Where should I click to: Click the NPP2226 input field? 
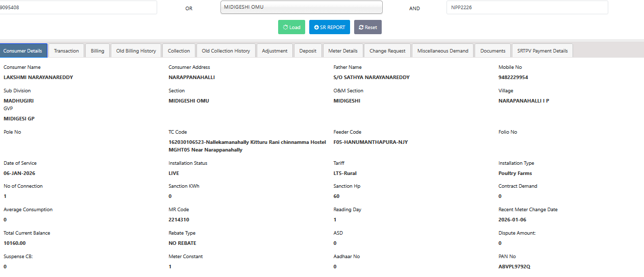point(527,7)
